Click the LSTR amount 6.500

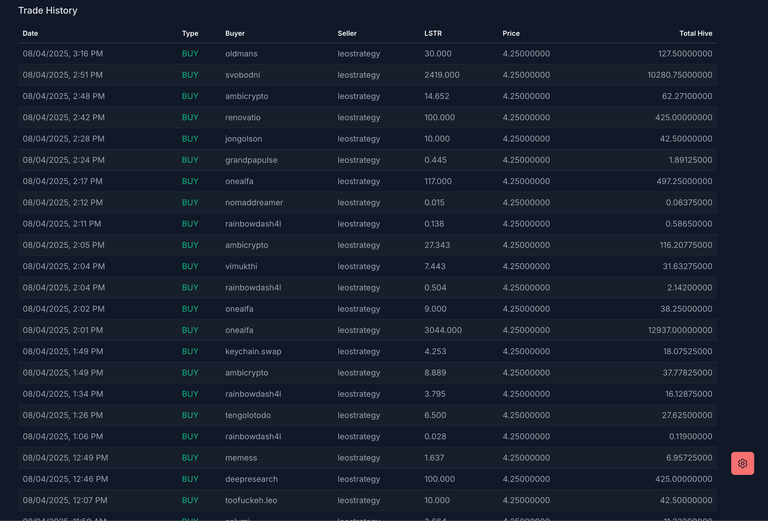coord(435,415)
